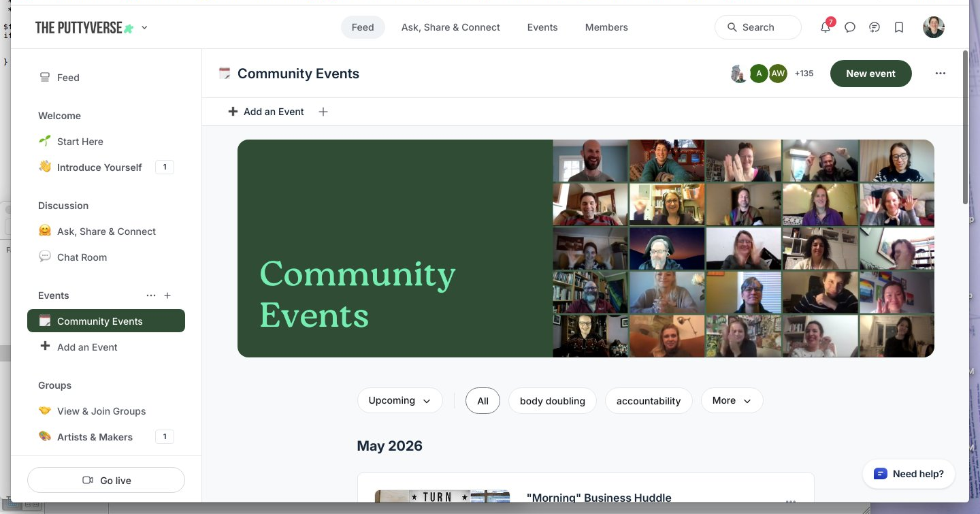Click the calendar icon beside Community Events in the sidebar
This screenshot has width=980, height=514.
[x=45, y=321]
